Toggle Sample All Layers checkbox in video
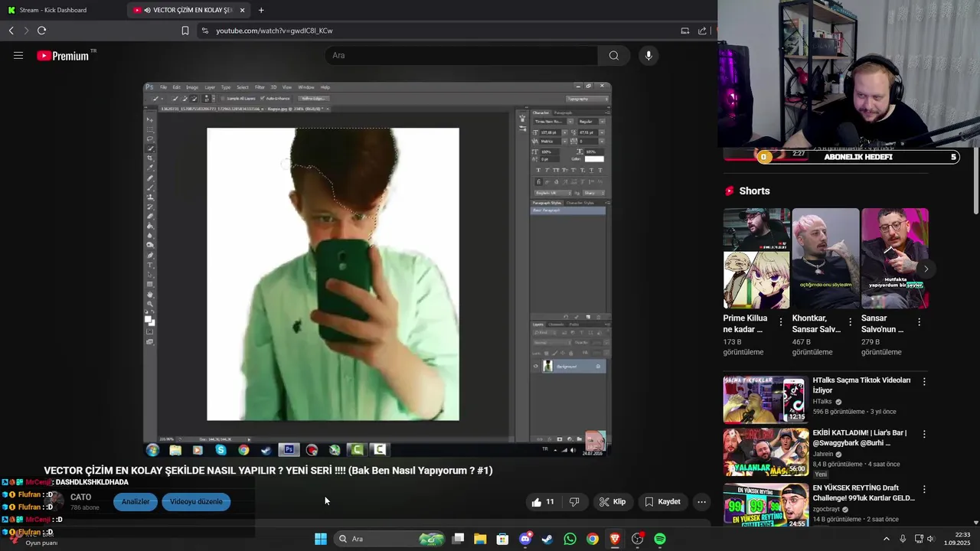Viewport: 980px width, 551px height. point(224,98)
